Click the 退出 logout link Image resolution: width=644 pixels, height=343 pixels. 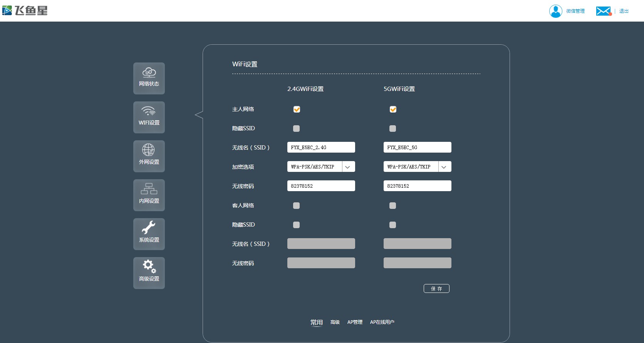point(624,11)
